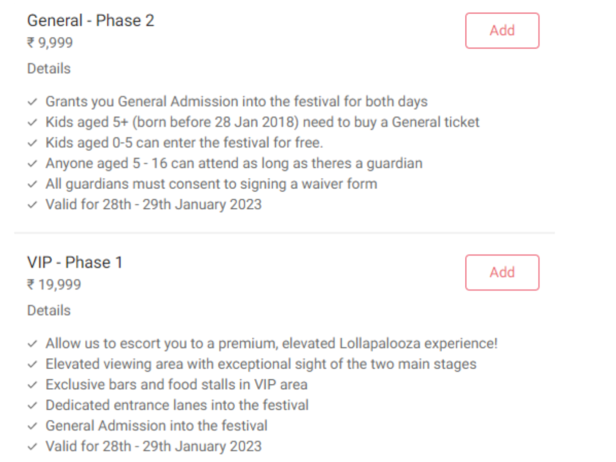The height and width of the screenshot is (462, 616).
Task: Open Details under VIP - Phase 1
Action: click(x=49, y=311)
